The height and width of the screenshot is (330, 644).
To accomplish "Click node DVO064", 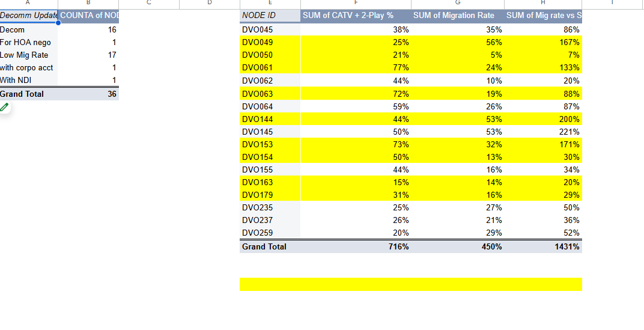I will 258,107.
